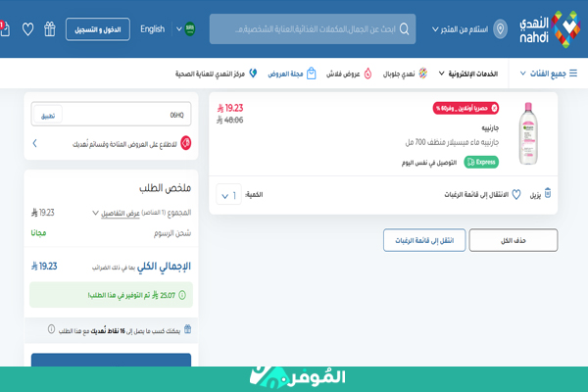Image resolution: width=588 pixels, height=392 pixels.
Task: Open نهدي جلوبال menu item
Action: pyautogui.click(x=405, y=73)
